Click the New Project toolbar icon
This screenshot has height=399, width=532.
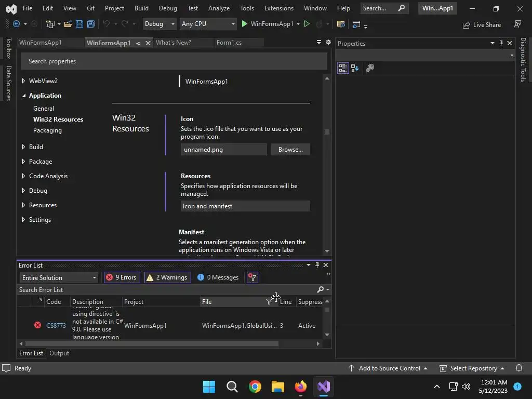tap(50, 24)
